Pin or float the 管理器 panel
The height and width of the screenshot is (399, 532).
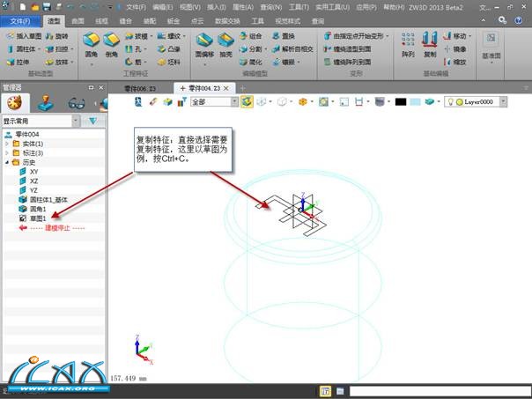click(x=91, y=87)
